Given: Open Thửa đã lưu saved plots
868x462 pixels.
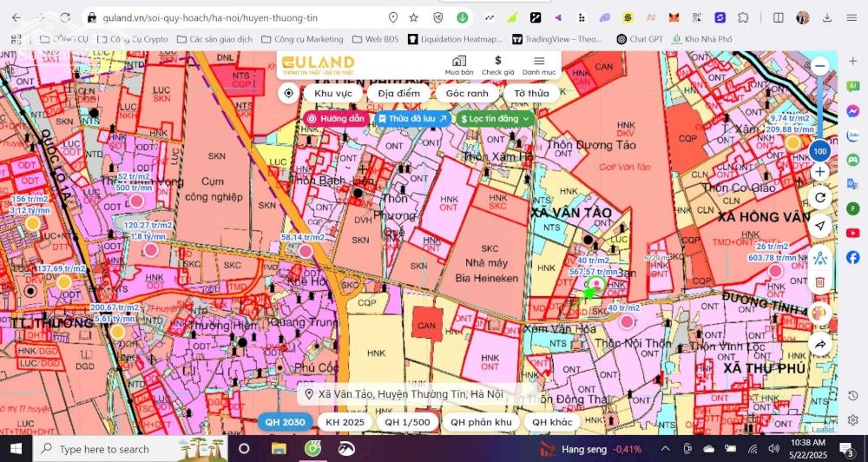Looking at the screenshot, I should coord(412,118).
